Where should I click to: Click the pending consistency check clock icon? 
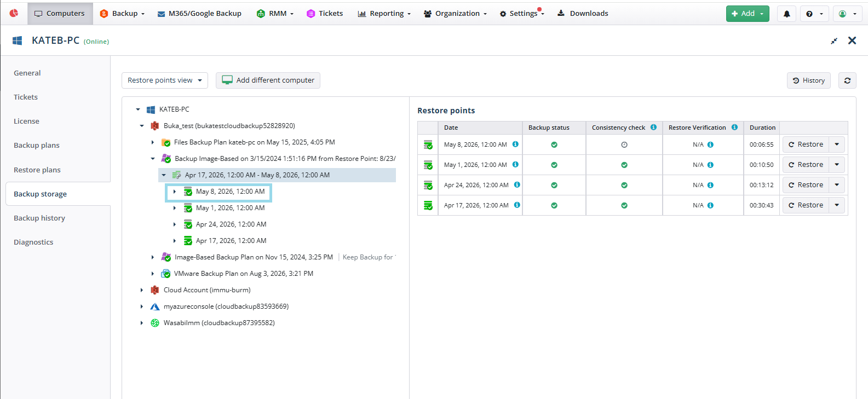[x=624, y=145]
